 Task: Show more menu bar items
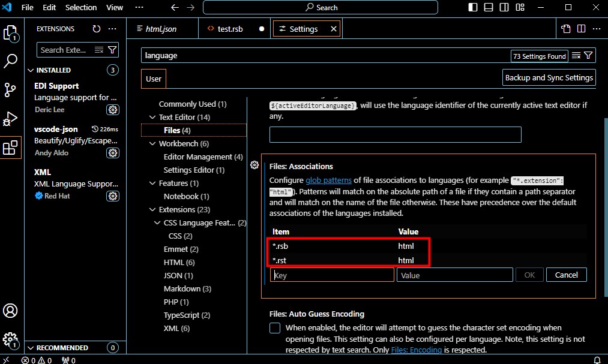pos(139,7)
